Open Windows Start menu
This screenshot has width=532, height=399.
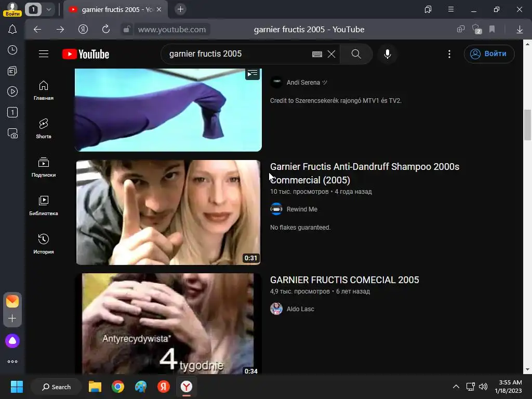(17, 387)
